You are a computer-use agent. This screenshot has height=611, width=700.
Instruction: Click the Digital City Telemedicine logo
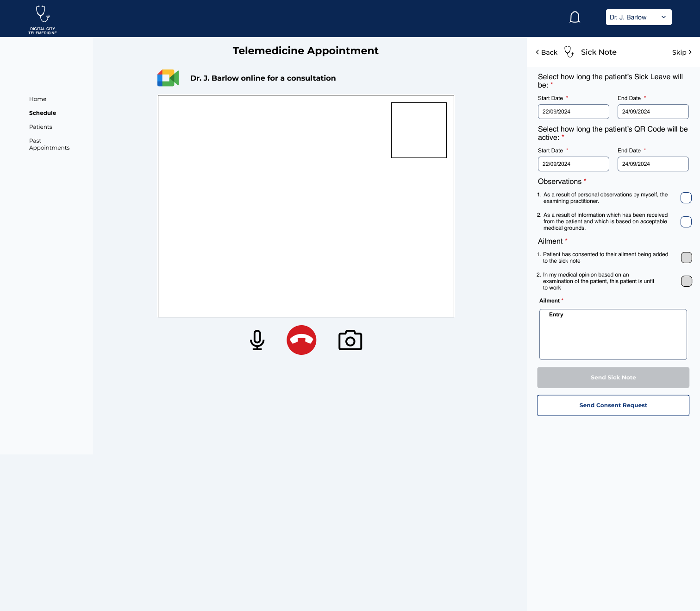click(x=43, y=19)
